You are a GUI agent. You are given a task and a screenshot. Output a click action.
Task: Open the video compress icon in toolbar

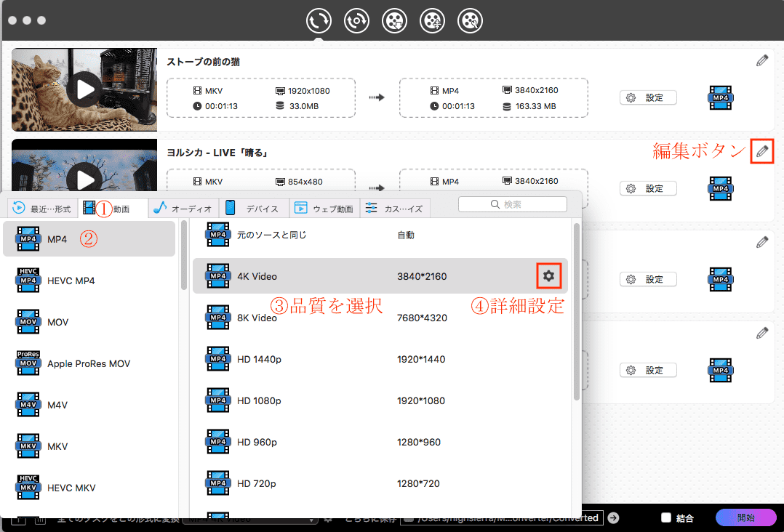coord(432,20)
